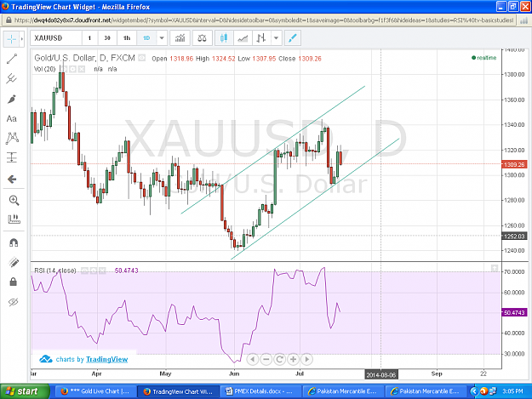
Task: Click the back arrow tool
Action: tap(12, 179)
